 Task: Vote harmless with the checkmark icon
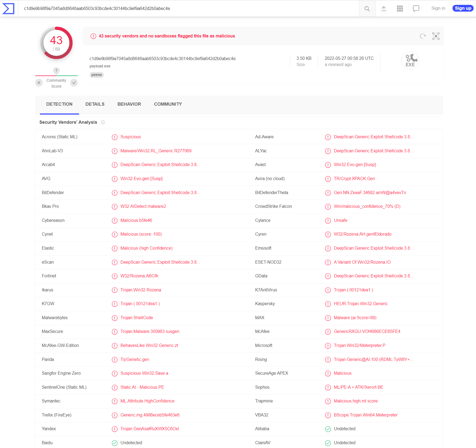point(74,83)
